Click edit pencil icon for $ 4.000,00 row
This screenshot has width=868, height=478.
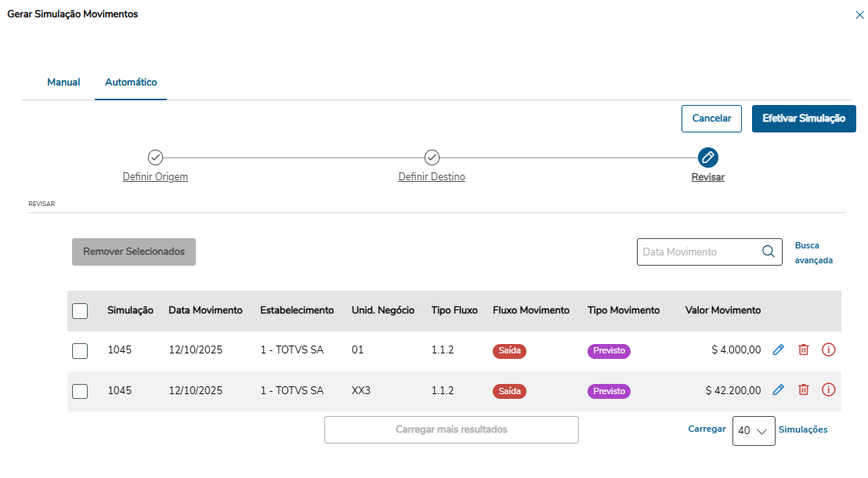778,350
